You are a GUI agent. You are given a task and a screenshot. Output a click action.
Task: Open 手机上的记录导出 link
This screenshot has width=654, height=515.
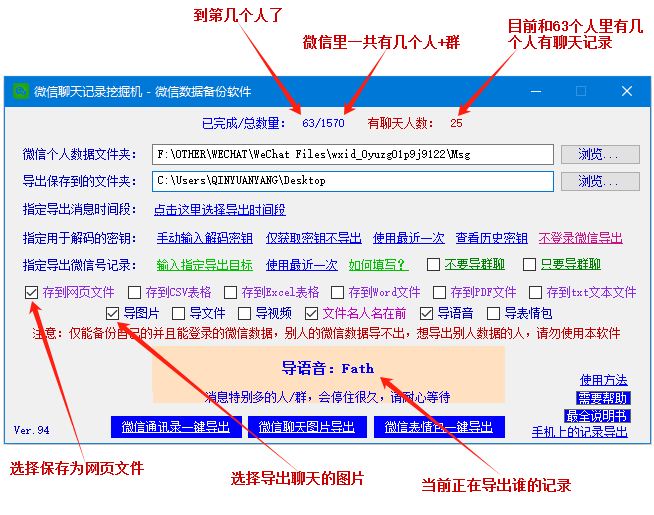[x=580, y=432]
